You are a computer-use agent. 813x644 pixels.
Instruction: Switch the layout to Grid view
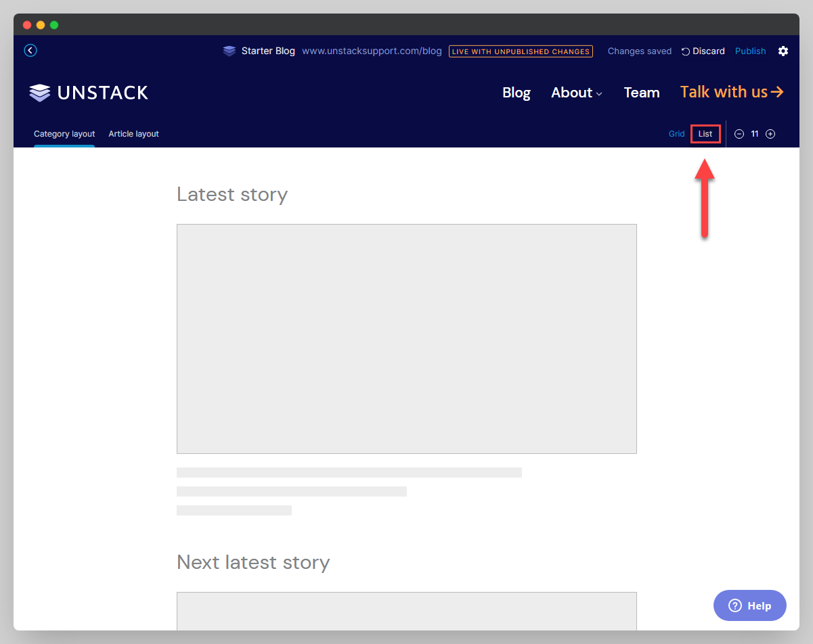tap(676, 134)
